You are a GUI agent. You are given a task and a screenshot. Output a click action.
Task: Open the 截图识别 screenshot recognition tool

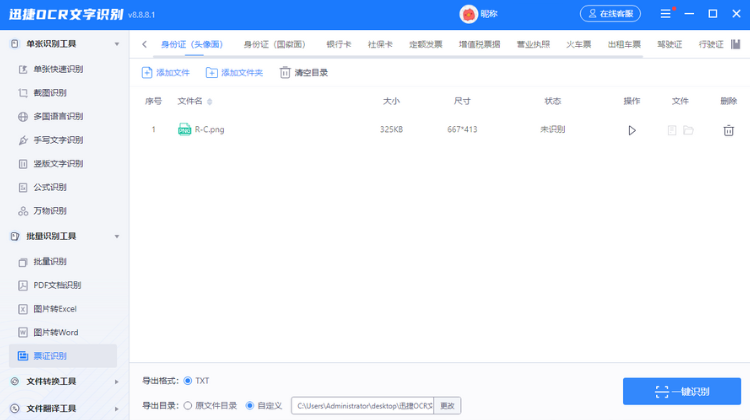[x=50, y=93]
